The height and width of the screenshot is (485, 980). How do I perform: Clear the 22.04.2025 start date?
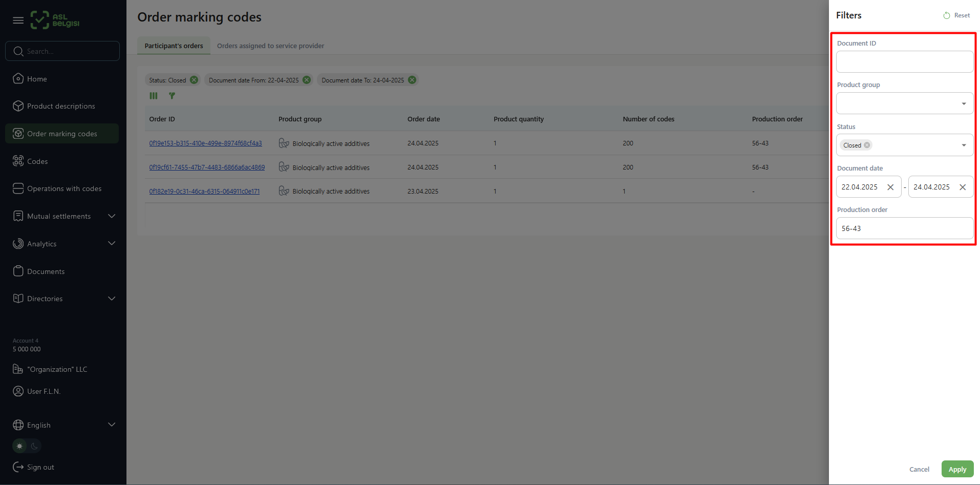tap(890, 187)
